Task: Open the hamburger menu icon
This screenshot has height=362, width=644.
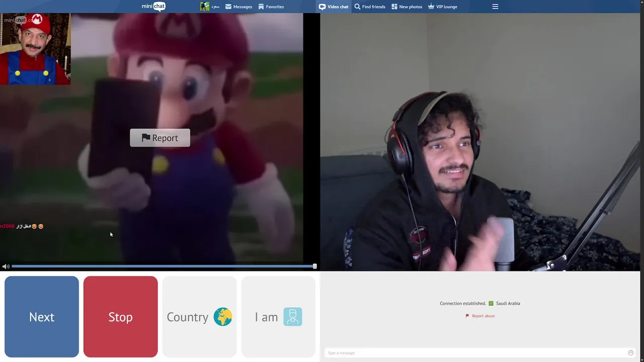Action: 495,7
